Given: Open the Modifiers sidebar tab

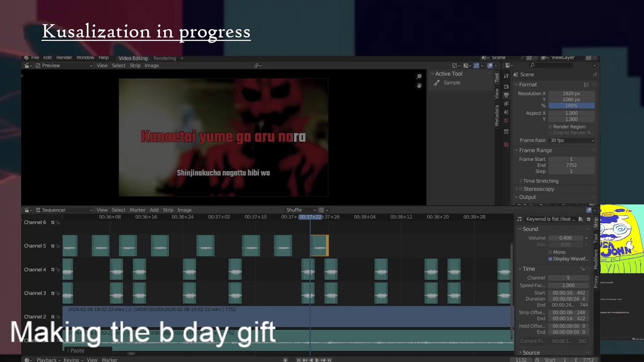Looking at the screenshot, I should click(x=596, y=260).
